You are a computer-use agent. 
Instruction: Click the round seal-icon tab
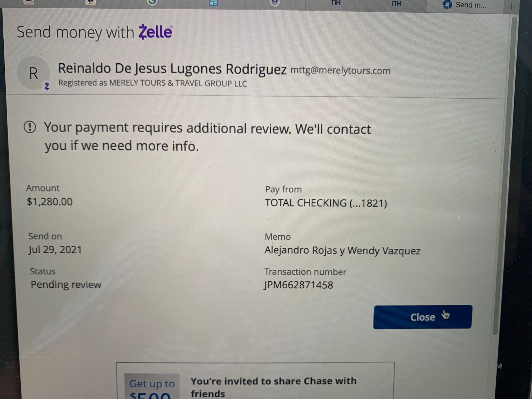coord(275,3)
